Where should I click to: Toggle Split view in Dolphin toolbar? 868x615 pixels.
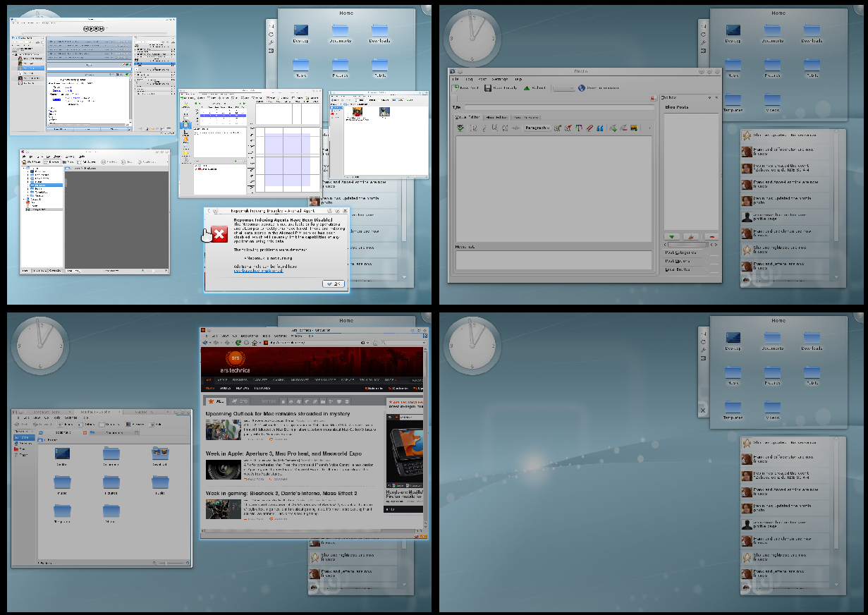(x=155, y=425)
